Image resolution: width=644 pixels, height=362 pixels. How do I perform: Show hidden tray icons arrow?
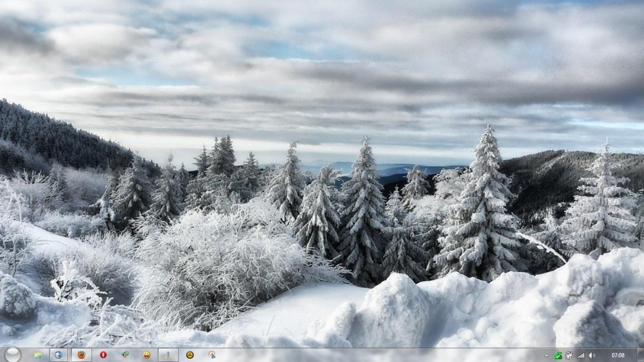click(x=547, y=356)
